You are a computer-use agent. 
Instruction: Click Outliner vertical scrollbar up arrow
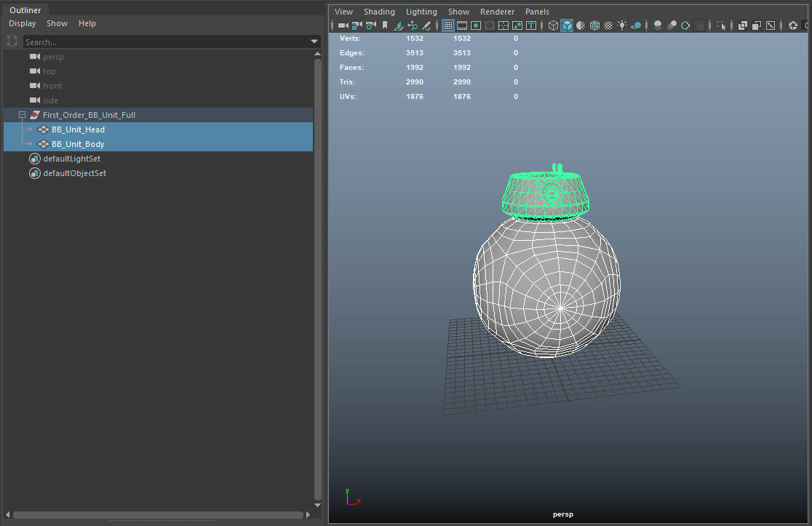[x=317, y=53]
